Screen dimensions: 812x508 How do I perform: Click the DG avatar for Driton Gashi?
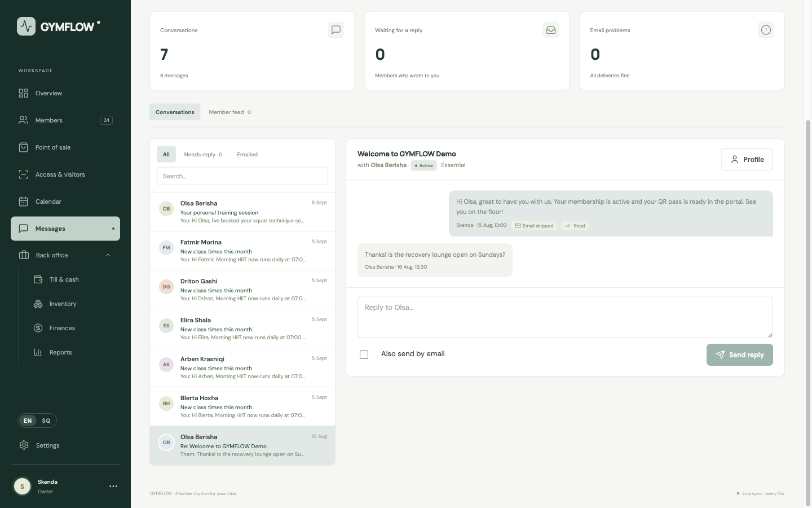click(166, 287)
